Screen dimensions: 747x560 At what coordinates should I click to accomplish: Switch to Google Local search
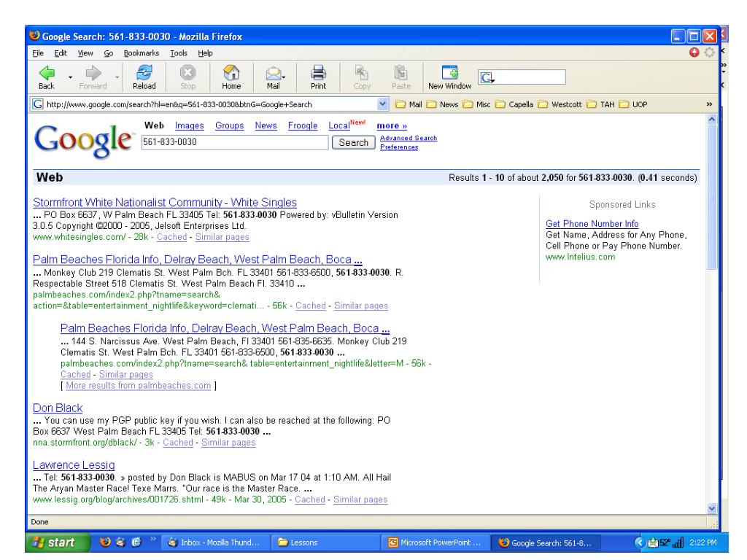click(338, 125)
